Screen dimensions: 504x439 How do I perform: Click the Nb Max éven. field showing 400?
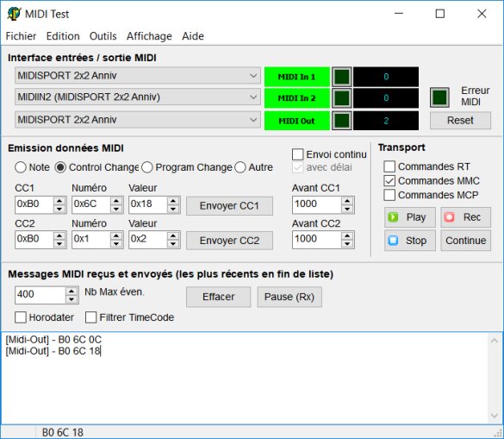tap(40, 295)
